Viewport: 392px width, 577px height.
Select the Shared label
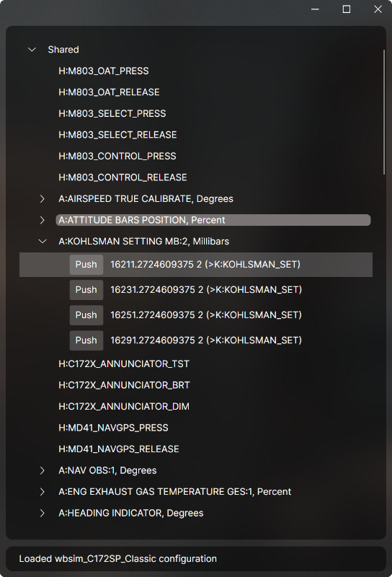[x=63, y=49]
